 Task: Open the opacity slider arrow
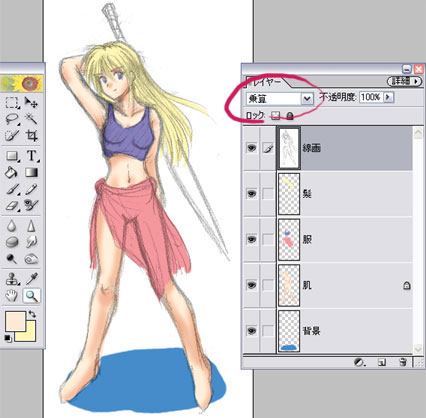tap(388, 97)
